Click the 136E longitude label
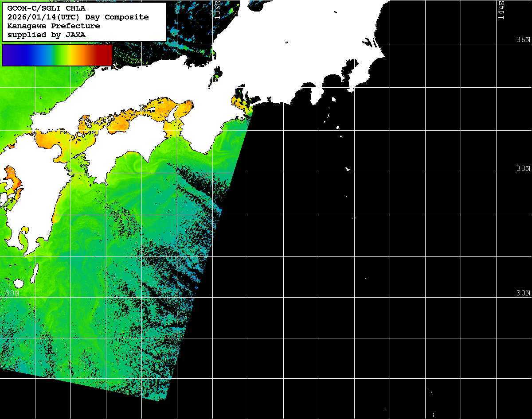This screenshot has height=419, width=532. tap(218, 10)
